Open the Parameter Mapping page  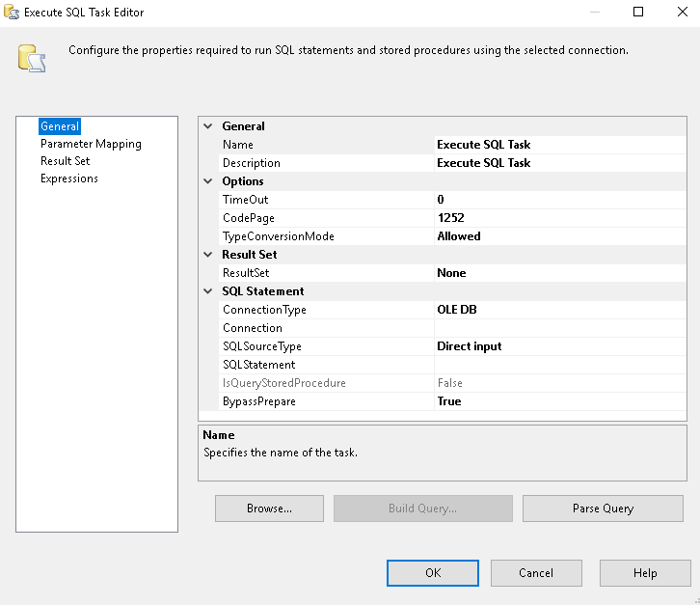click(x=91, y=144)
